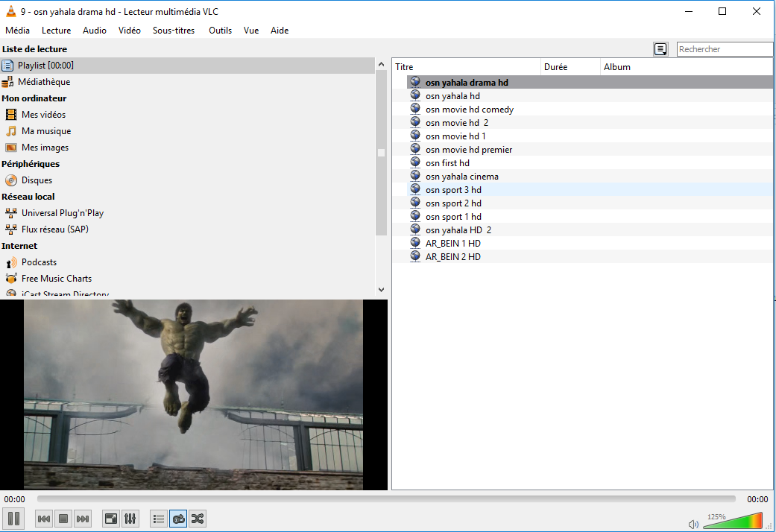
Task: Select osn first hd entry
Action: point(590,163)
